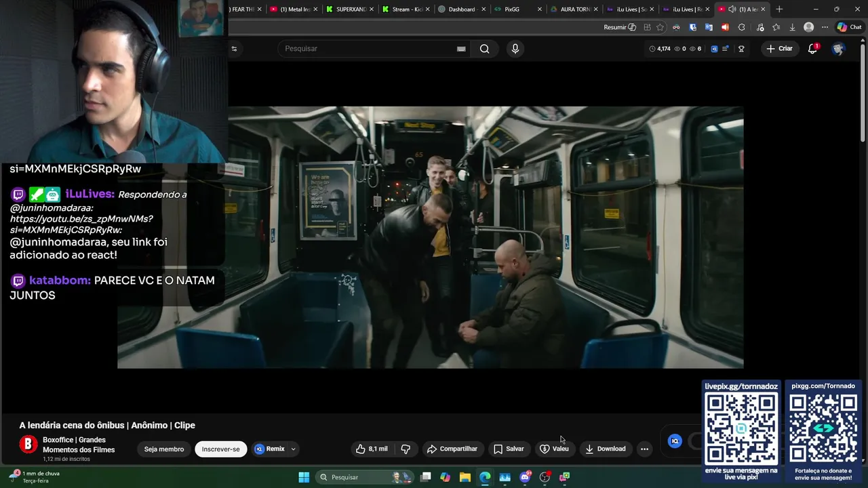Viewport: 868px width, 488px height.
Task: Open the Criar create menu
Action: [x=779, y=49]
